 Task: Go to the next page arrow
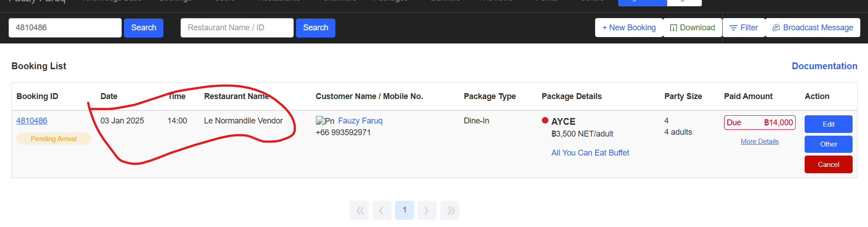pyautogui.click(x=427, y=210)
